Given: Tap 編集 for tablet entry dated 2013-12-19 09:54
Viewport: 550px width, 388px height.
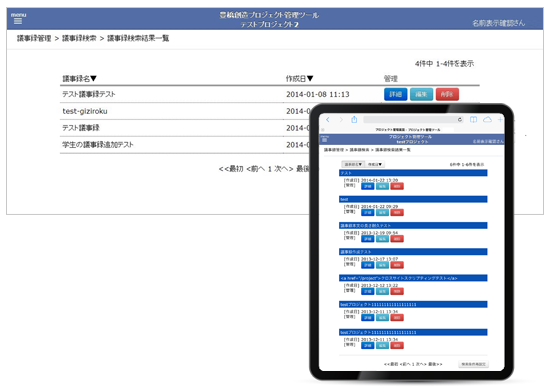Looking at the screenshot, I should [382, 239].
